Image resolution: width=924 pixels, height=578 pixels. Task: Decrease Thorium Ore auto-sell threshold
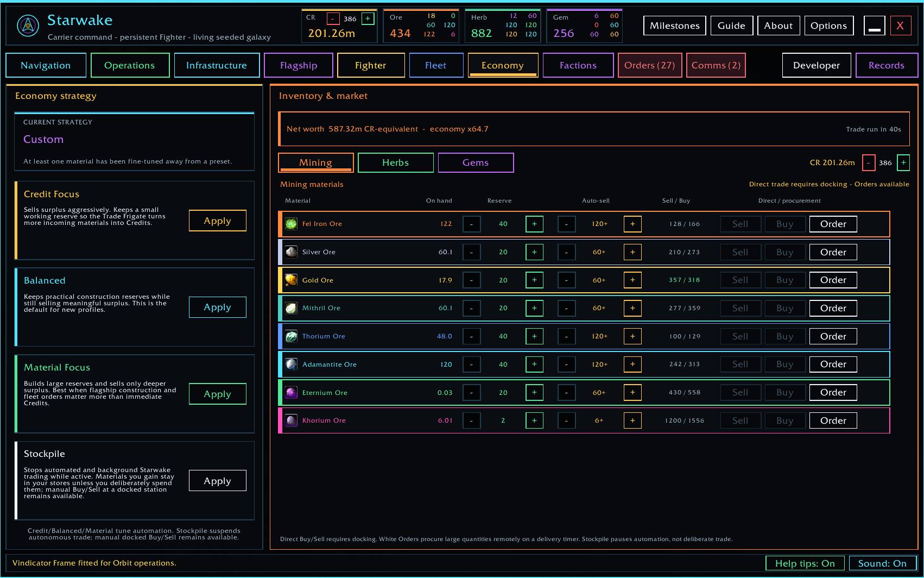(x=566, y=336)
